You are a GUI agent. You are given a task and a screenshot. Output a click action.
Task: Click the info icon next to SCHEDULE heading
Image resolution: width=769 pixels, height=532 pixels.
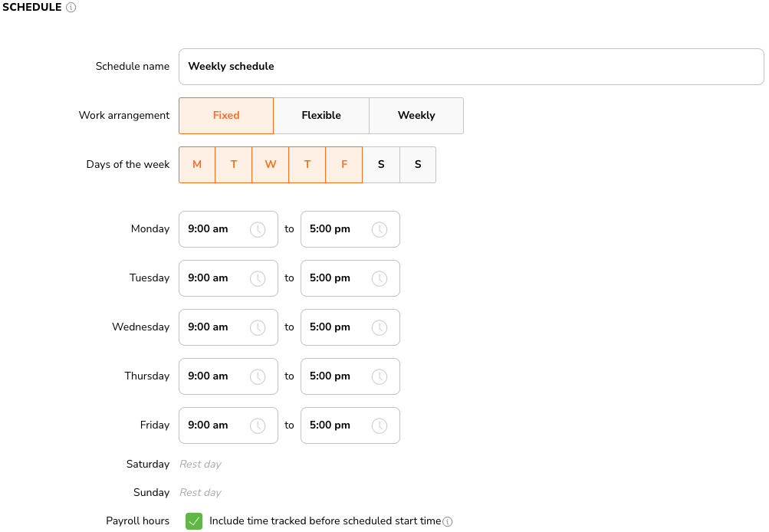tap(71, 7)
